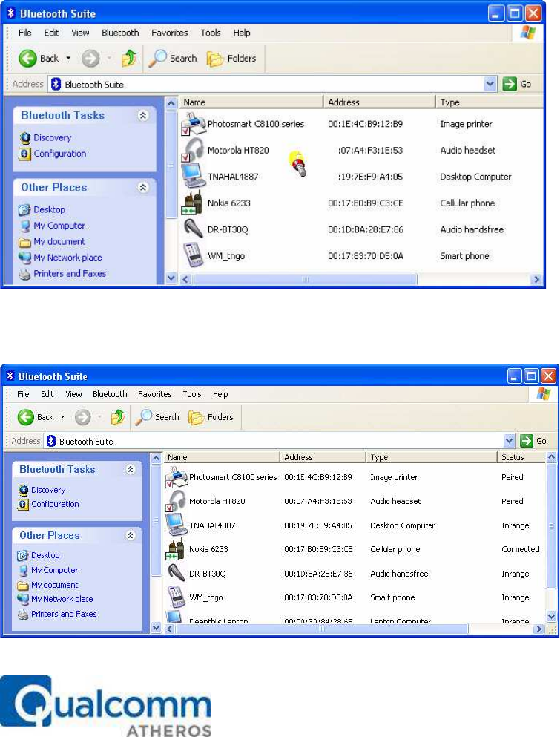
Task: Click Up folder icon in top window
Action: [x=128, y=59]
